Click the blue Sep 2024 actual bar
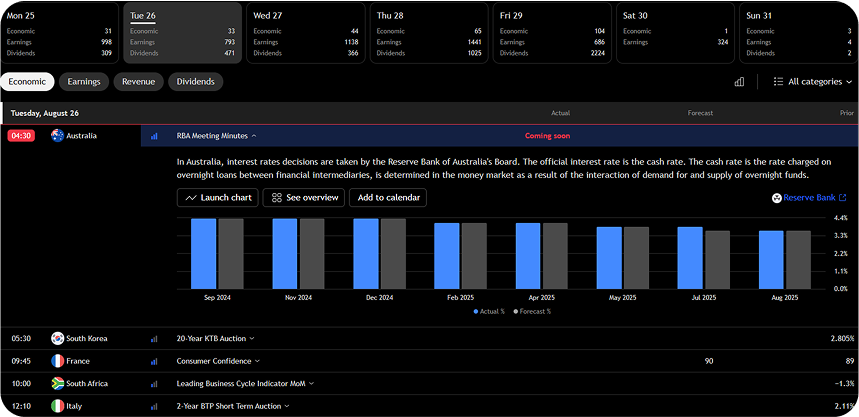The width and height of the screenshot is (859, 417). tap(204, 253)
